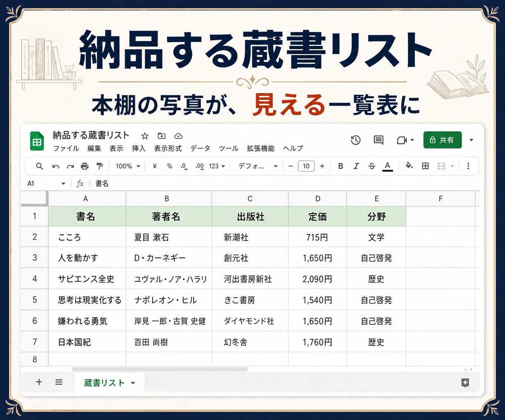Format as percent
The image size is (505, 420).
click(169, 166)
